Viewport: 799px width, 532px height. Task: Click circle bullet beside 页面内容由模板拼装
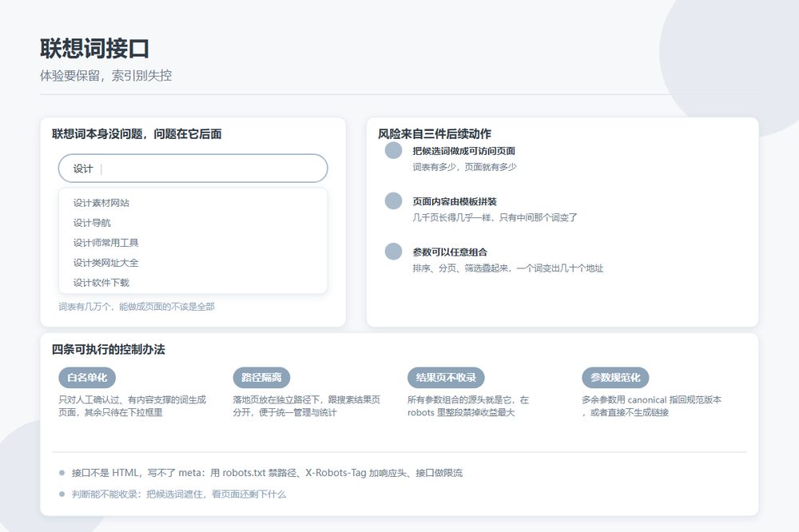(x=393, y=200)
